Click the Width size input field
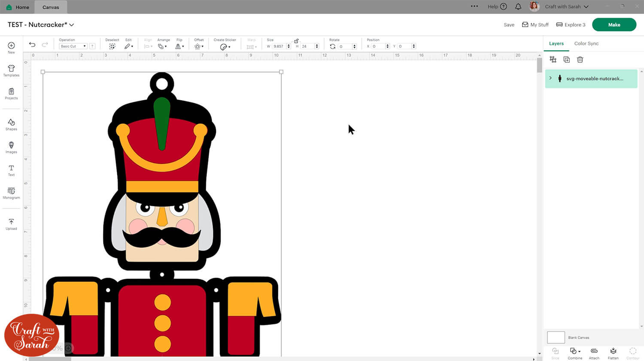The image size is (644, 361). [279, 46]
